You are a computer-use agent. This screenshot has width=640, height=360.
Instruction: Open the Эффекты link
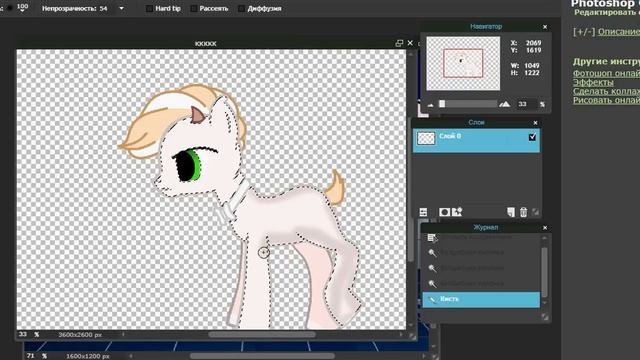[593, 82]
